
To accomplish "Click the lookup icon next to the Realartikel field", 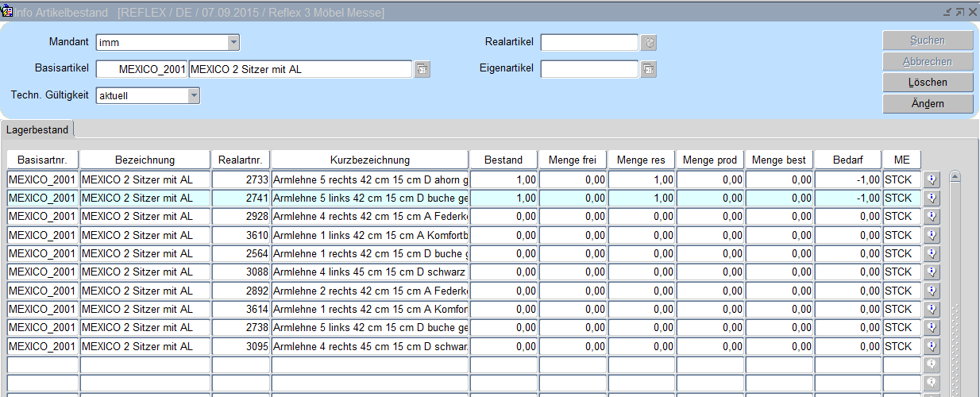I will [x=649, y=43].
